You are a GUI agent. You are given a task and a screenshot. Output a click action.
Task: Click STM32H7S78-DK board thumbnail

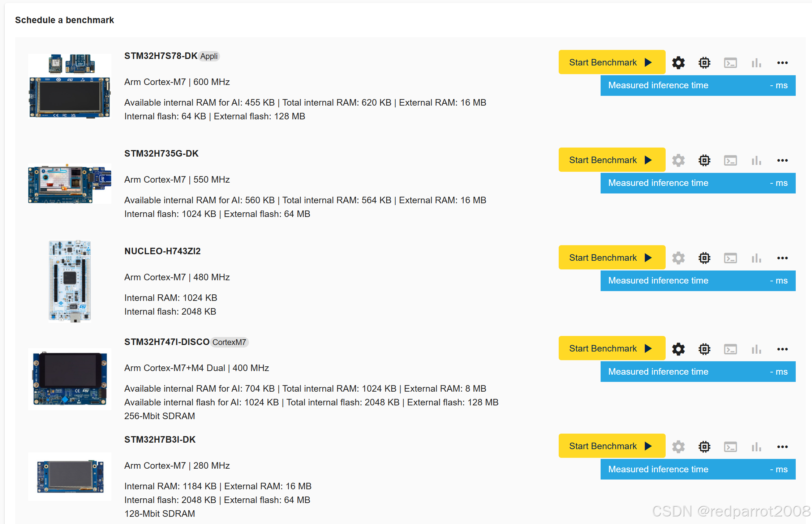70,86
